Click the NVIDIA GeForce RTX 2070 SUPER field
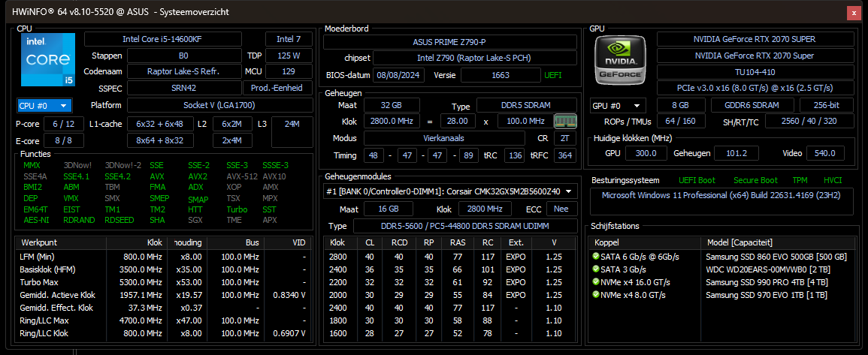The image size is (868, 355). click(x=755, y=39)
